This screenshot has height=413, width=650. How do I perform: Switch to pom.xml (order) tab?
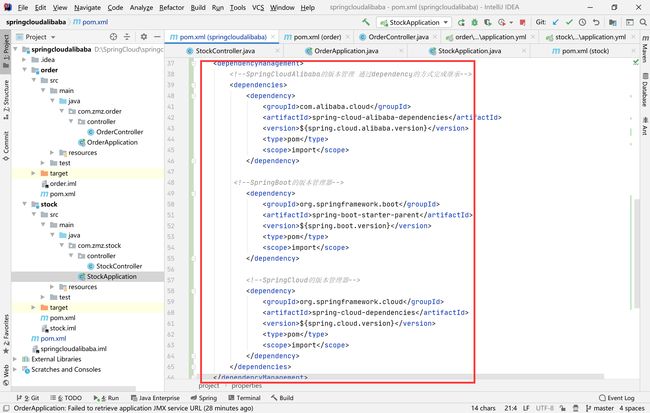pos(318,37)
